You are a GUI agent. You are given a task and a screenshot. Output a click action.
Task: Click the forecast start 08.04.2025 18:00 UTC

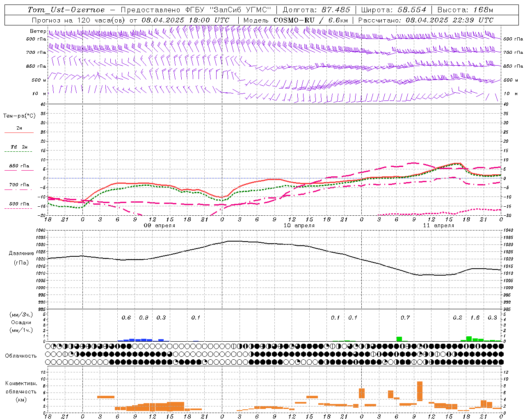click(185, 20)
